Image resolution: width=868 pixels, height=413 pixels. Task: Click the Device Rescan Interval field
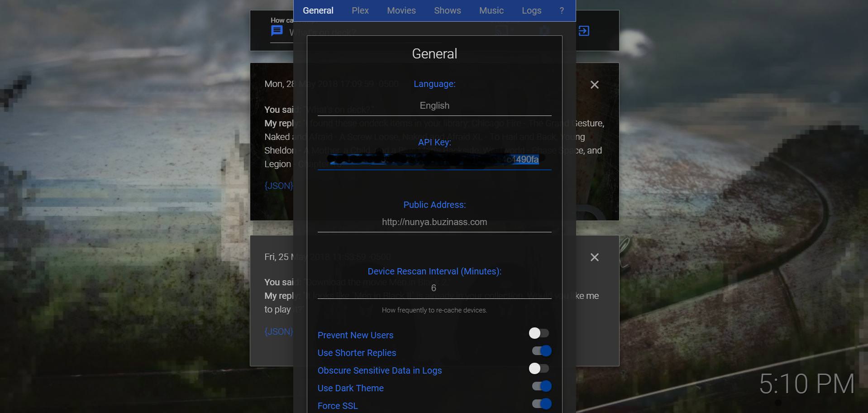tap(434, 288)
